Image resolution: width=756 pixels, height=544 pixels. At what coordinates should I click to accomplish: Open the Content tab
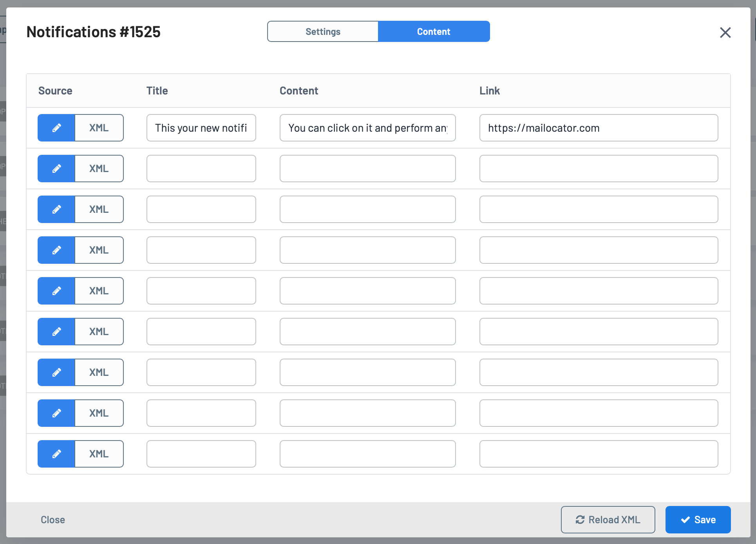coord(434,31)
